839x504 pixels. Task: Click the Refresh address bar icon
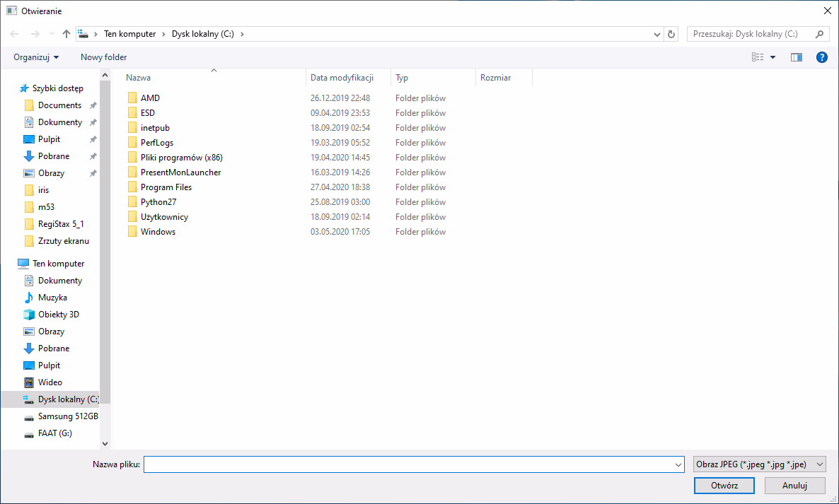pyautogui.click(x=672, y=34)
